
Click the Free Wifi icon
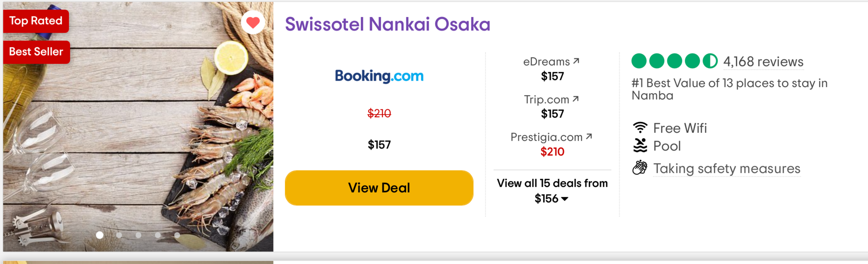(x=640, y=128)
